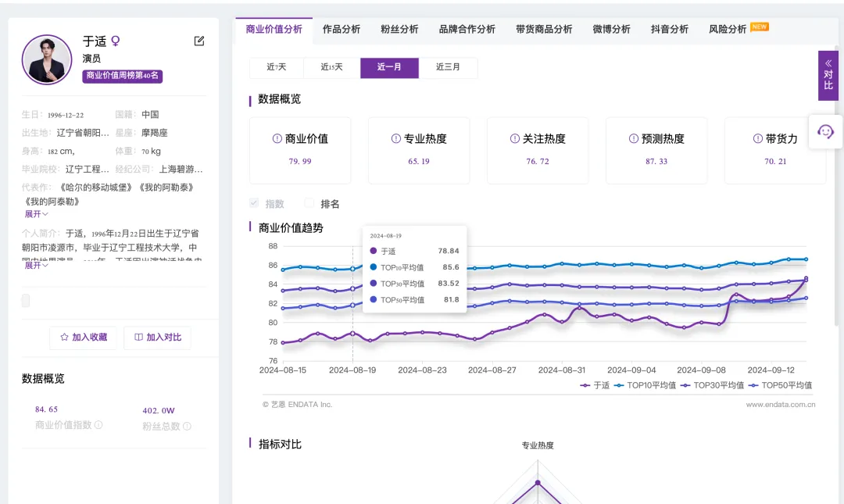Select the 近三月 time range

[448, 67]
